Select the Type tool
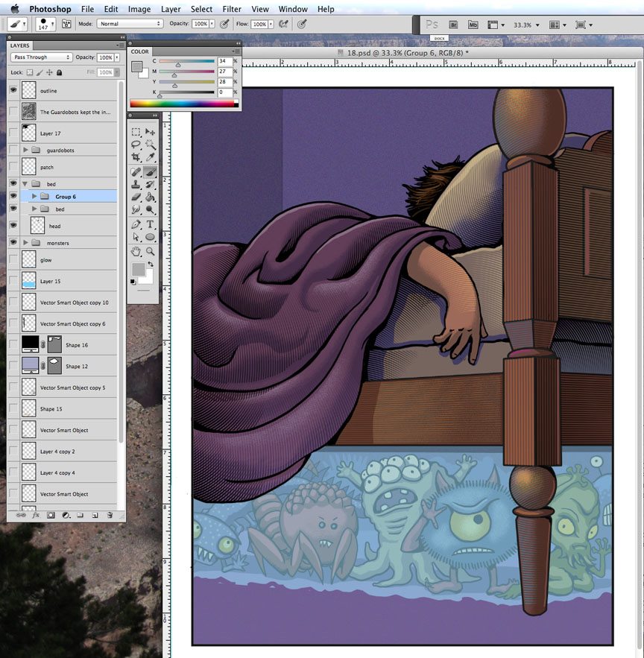This screenshot has height=658, width=644. [x=150, y=224]
